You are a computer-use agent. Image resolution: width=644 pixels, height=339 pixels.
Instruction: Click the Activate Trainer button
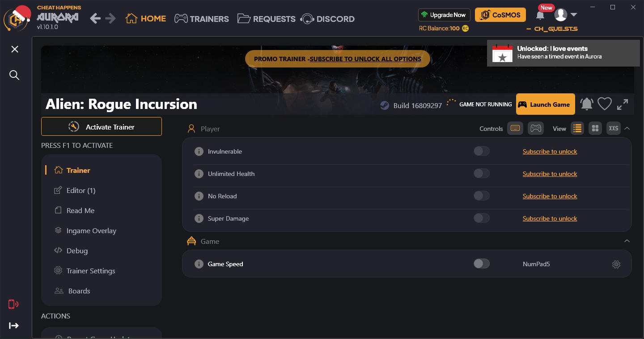click(102, 126)
